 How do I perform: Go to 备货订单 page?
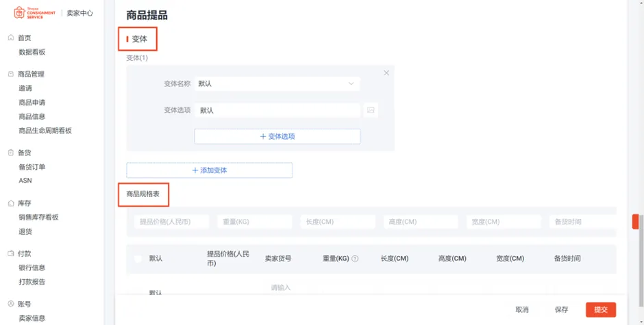click(32, 167)
